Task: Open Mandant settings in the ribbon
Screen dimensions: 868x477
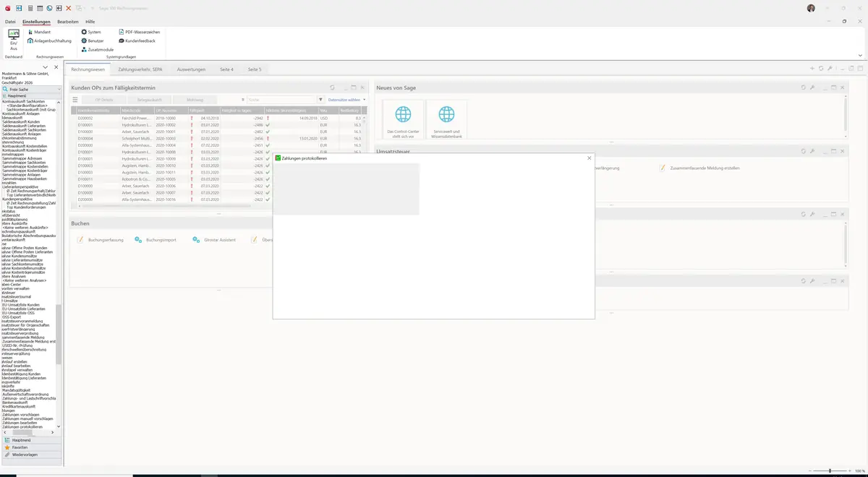Action: coord(39,33)
